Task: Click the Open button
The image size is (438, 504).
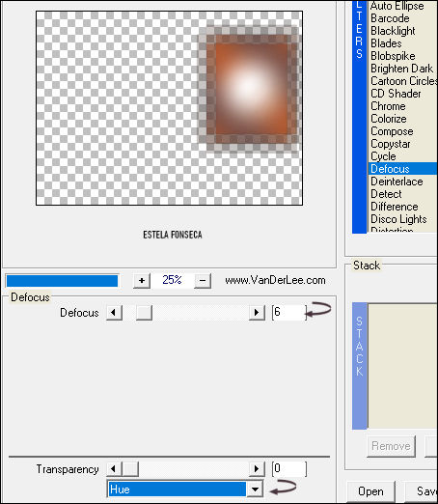Action: tap(370, 491)
